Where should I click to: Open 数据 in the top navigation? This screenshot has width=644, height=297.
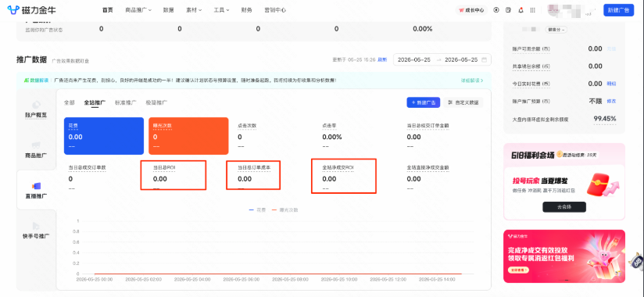168,10
